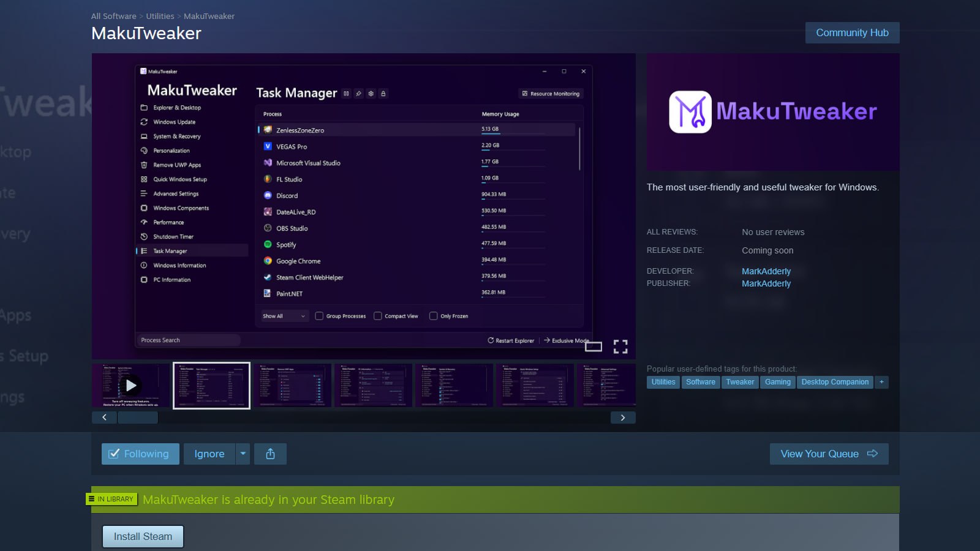
Task: Click the Google Chrome process icon
Action: coord(268,261)
